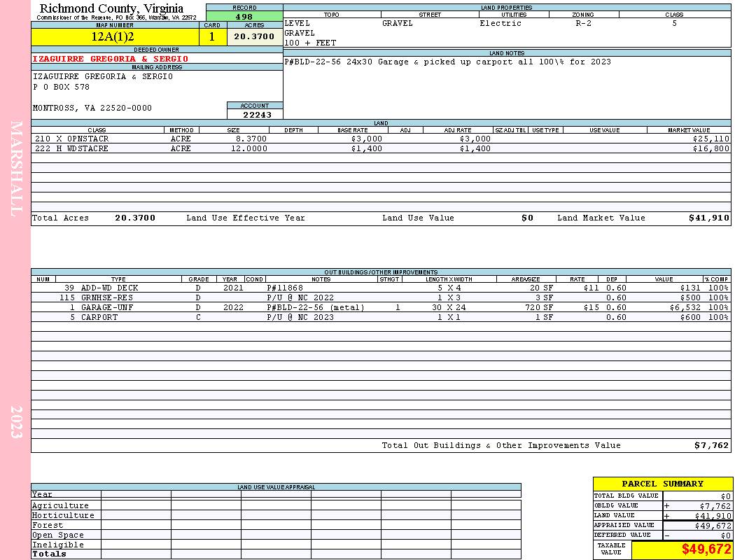Click land row 222 H WDSTACRE
Screen dimensions: 735x560
(x=381, y=148)
